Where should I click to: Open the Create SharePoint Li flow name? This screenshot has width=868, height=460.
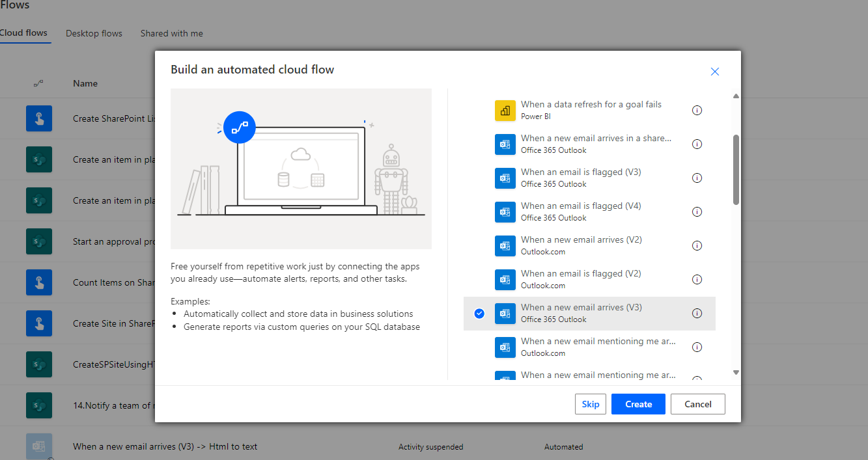(x=113, y=118)
